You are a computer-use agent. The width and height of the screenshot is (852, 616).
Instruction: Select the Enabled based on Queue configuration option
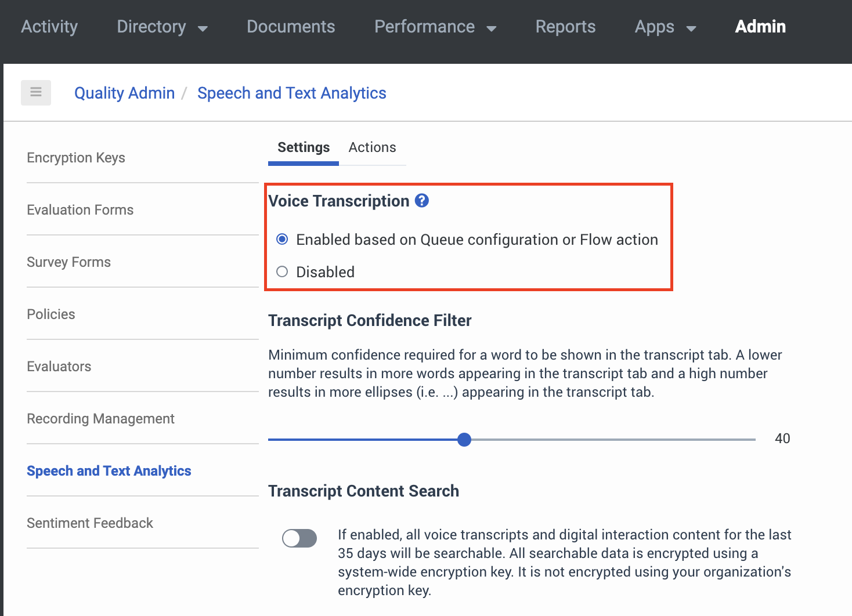coord(282,239)
